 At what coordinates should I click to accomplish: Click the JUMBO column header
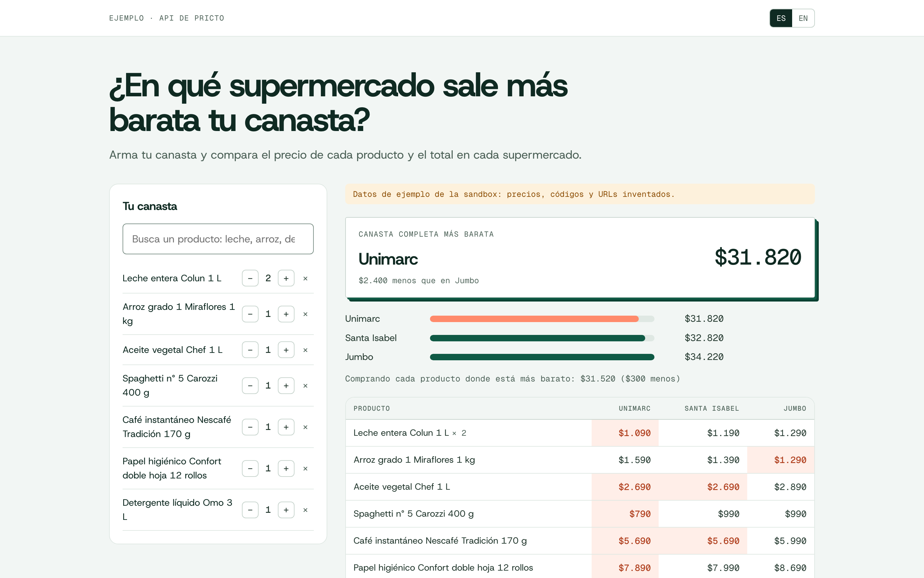point(795,408)
